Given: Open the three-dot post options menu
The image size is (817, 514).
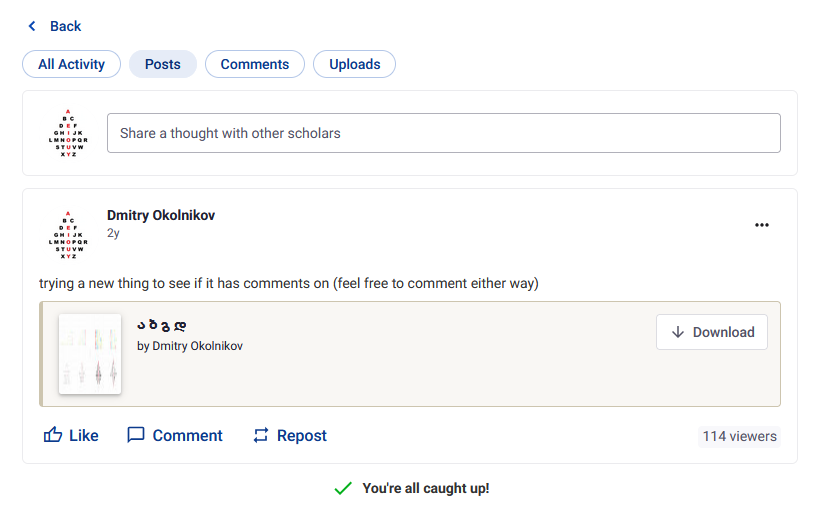Looking at the screenshot, I should click(x=762, y=225).
